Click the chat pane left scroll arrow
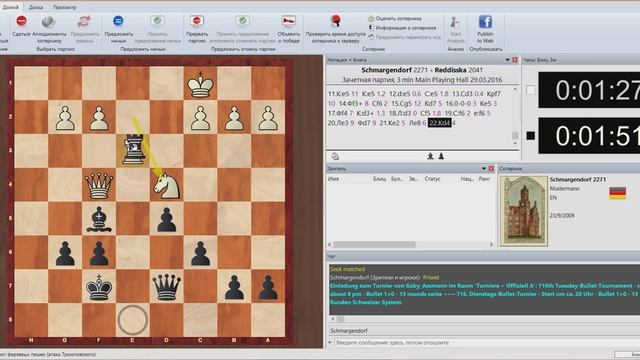This screenshot has width=640, height=360. point(332,319)
